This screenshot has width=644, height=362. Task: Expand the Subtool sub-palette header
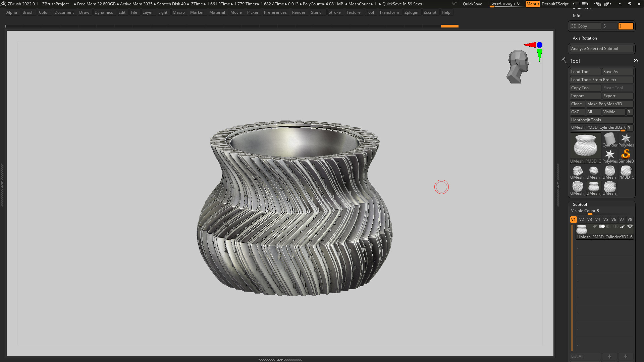click(x=580, y=204)
